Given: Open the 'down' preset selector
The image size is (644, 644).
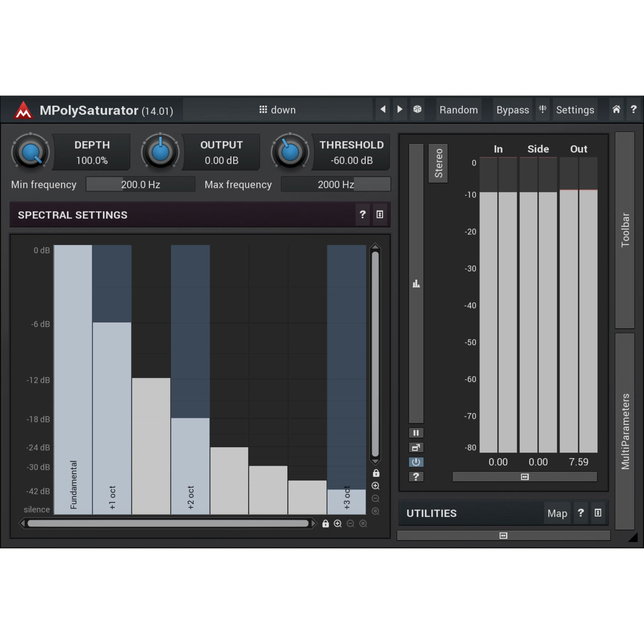Looking at the screenshot, I should click(x=278, y=109).
